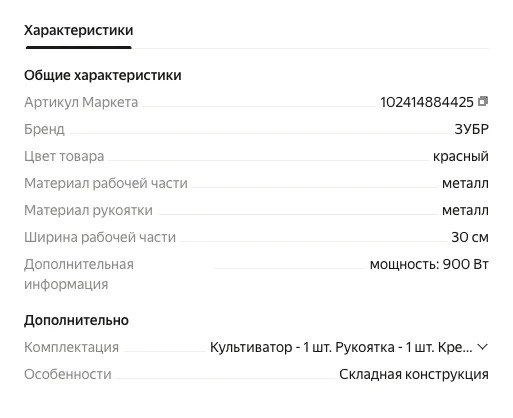513x418 pixels.
Task: Click the Материал рабочей части label
Action: click(x=106, y=183)
